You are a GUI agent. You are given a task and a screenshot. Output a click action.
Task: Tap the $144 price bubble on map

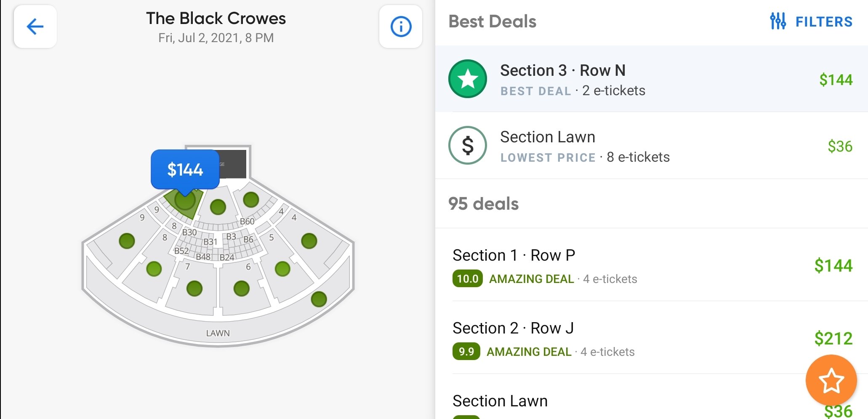click(185, 169)
